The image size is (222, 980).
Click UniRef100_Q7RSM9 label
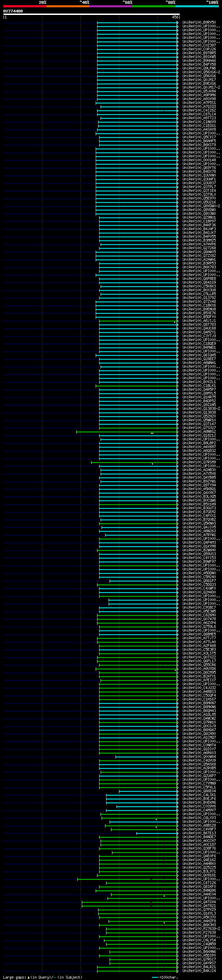(x=199, y=462)
